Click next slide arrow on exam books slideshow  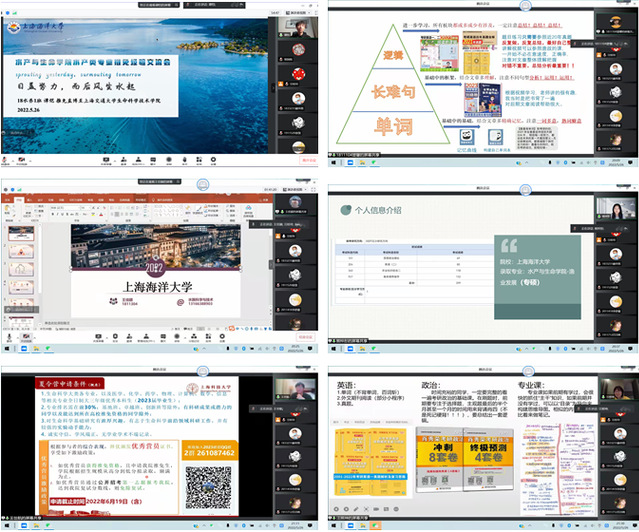click(x=347, y=507)
